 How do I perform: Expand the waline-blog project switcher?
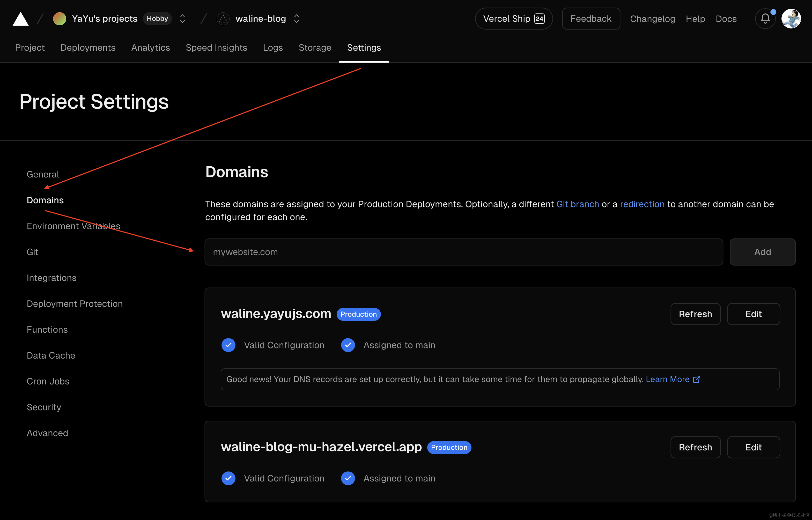click(x=297, y=19)
